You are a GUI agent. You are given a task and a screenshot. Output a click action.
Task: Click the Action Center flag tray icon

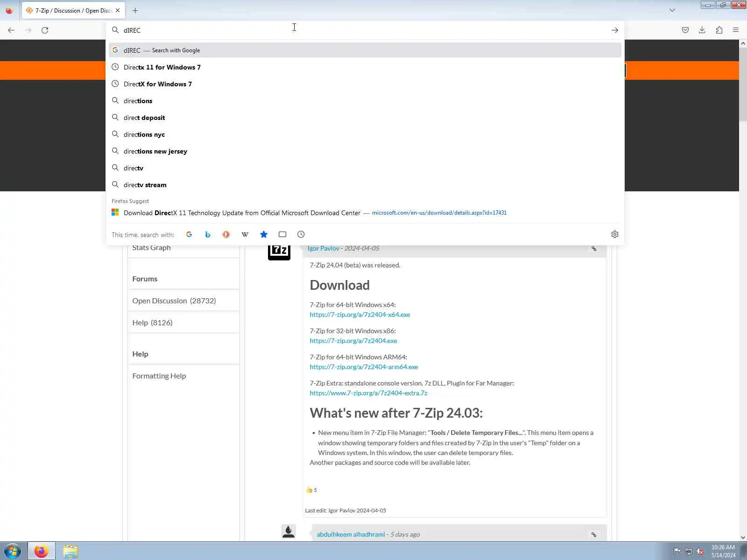pyautogui.click(x=677, y=551)
